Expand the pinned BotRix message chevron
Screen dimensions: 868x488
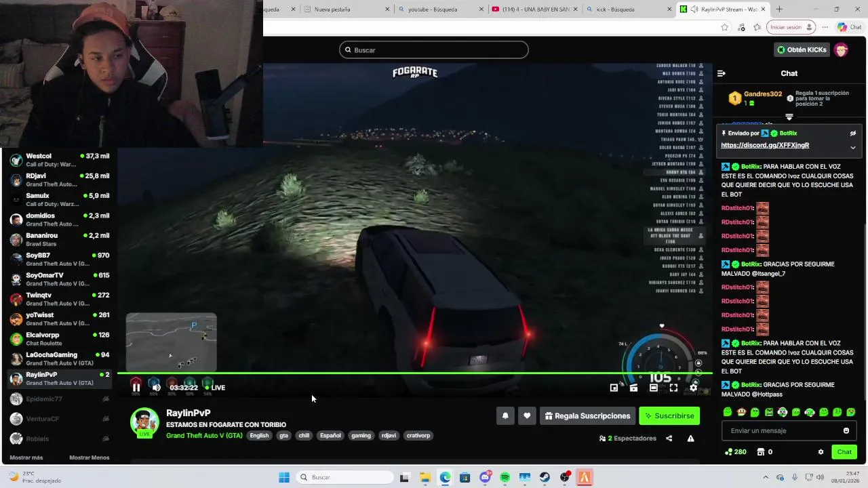pyautogui.click(x=853, y=147)
